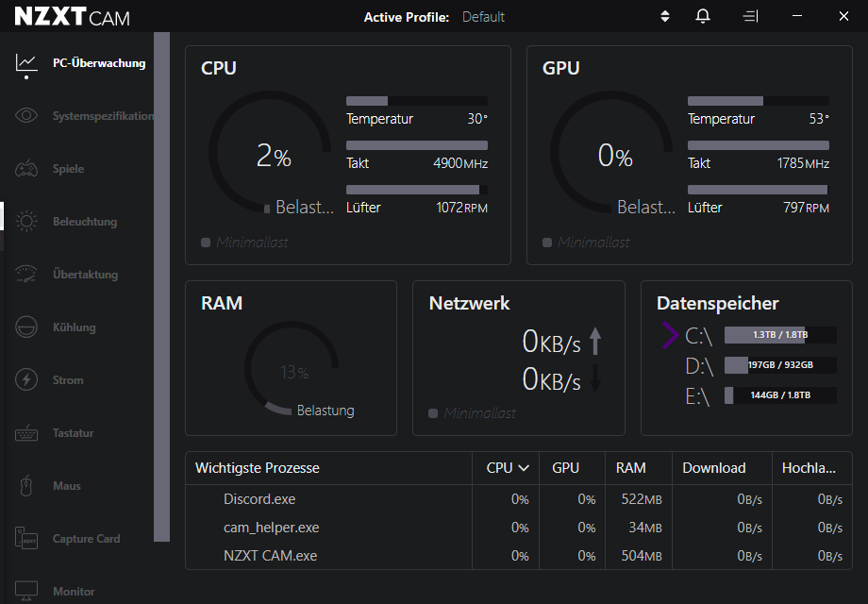Sort by RAM column header
Screen dimensions: 868x604
click(630, 468)
